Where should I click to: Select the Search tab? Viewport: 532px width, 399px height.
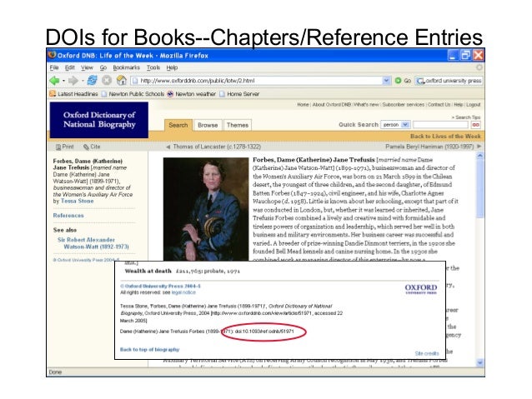pos(178,125)
